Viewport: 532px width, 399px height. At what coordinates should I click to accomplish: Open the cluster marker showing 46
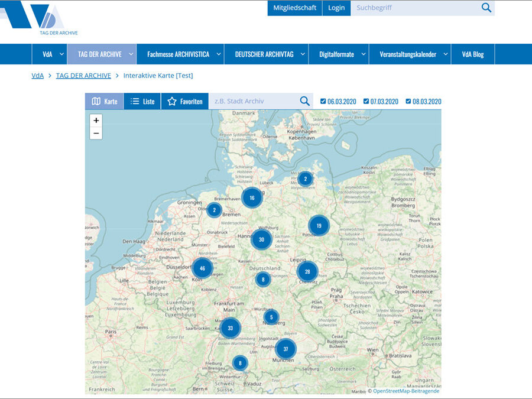click(x=203, y=268)
